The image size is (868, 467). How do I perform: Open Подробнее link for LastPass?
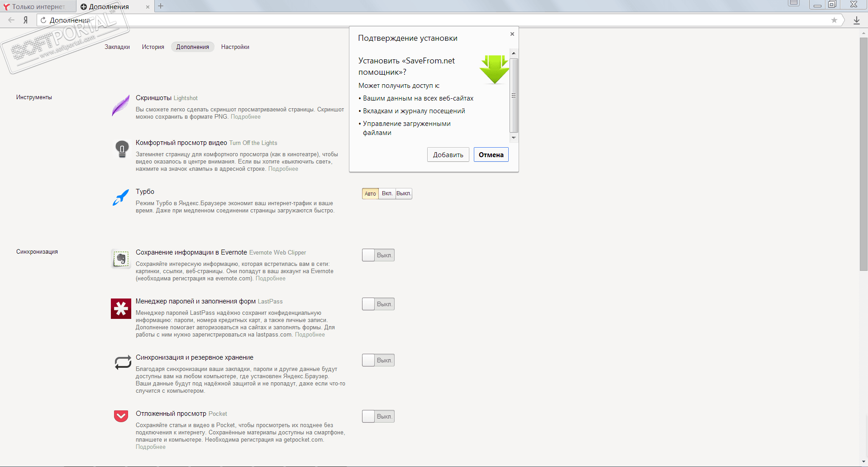[x=310, y=335]
